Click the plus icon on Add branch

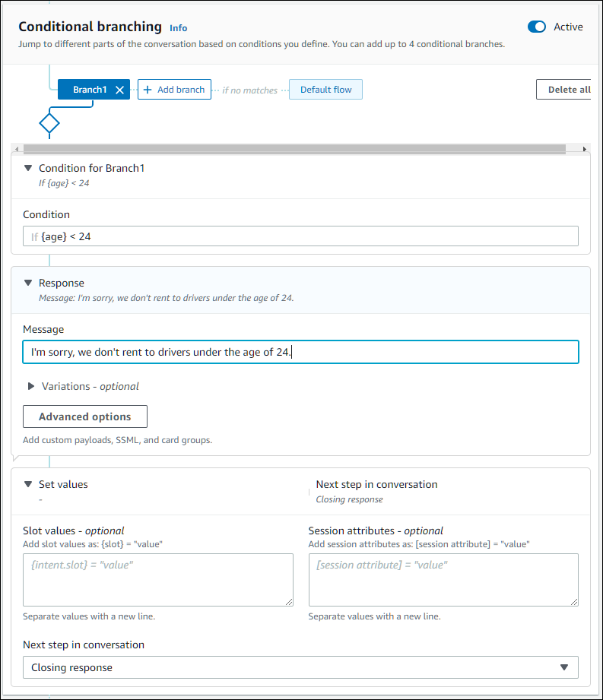(x=148, y=89)
